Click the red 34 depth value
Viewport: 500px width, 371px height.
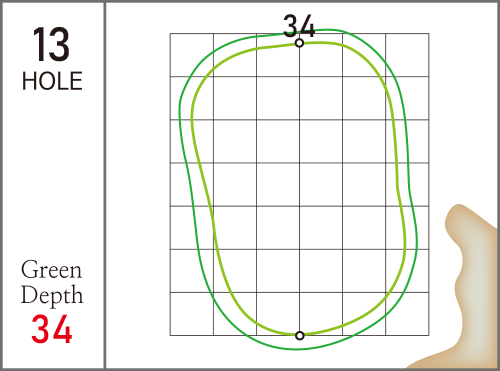pyautogui.click(x=52, y=329)
